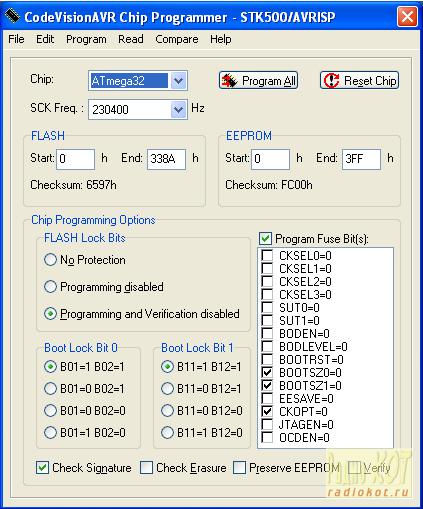The width and height of the screenshot is (423, 509).
Task: Click the Program All button
Action: tap(258, 81)
